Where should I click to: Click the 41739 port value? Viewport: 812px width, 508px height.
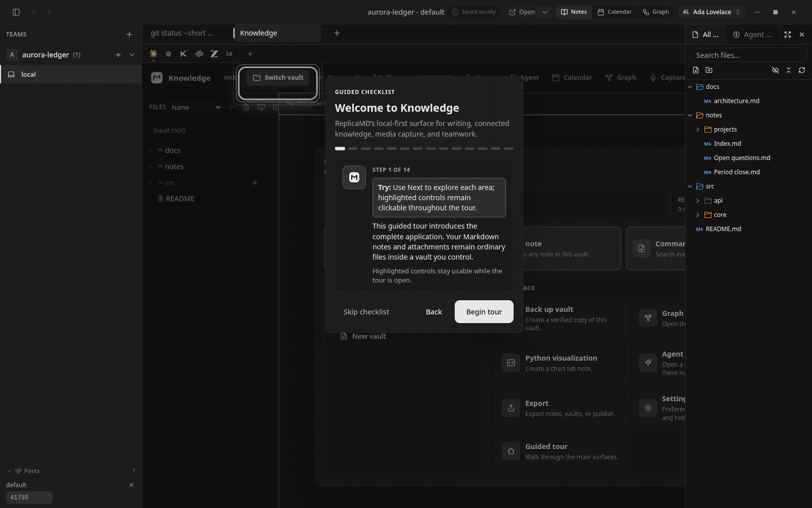click(x=29, y=497)
